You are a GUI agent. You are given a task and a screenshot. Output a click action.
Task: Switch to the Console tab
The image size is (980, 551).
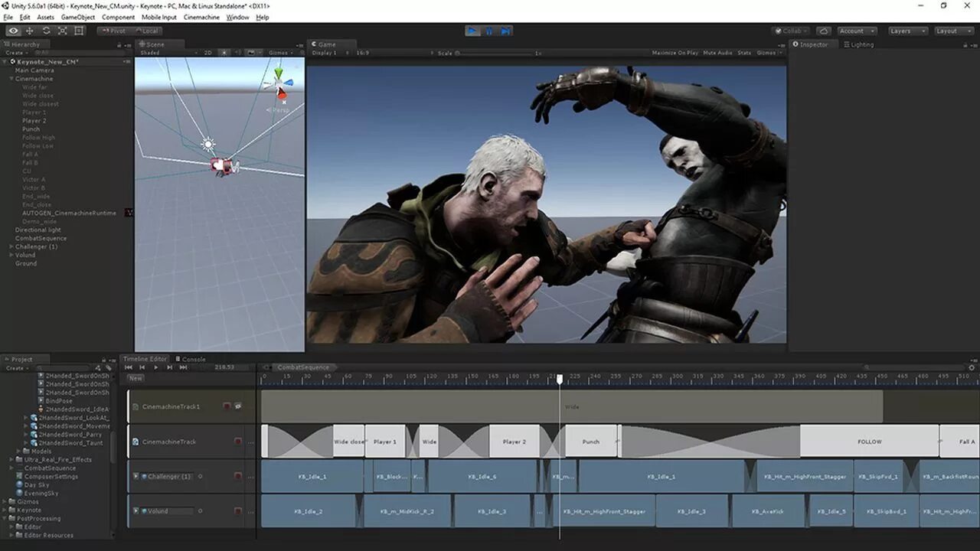(x=191, y=359)
